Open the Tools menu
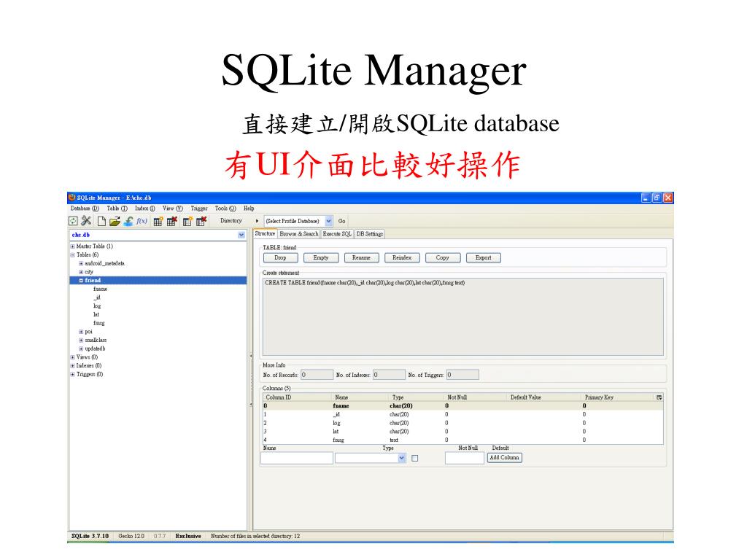 tap(225, 209)
